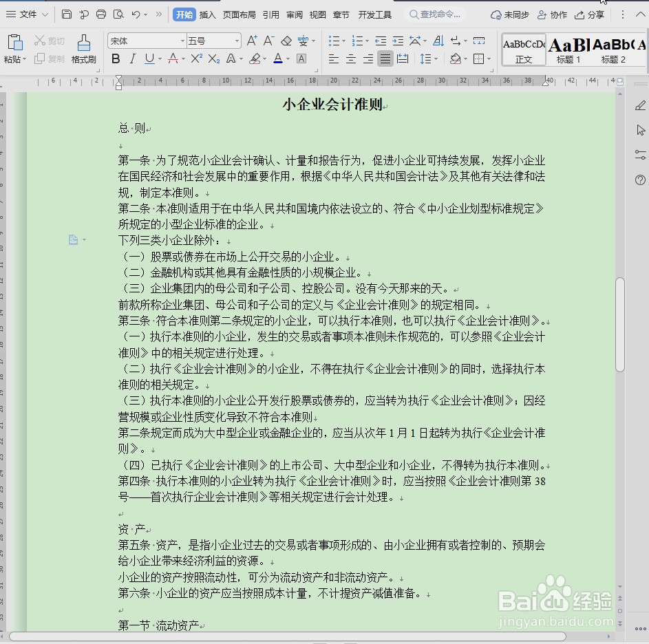This screenshot has height=644, width=649.
Task: Click the paragraph layout icon beside text
Action: [x=73, y=239]
